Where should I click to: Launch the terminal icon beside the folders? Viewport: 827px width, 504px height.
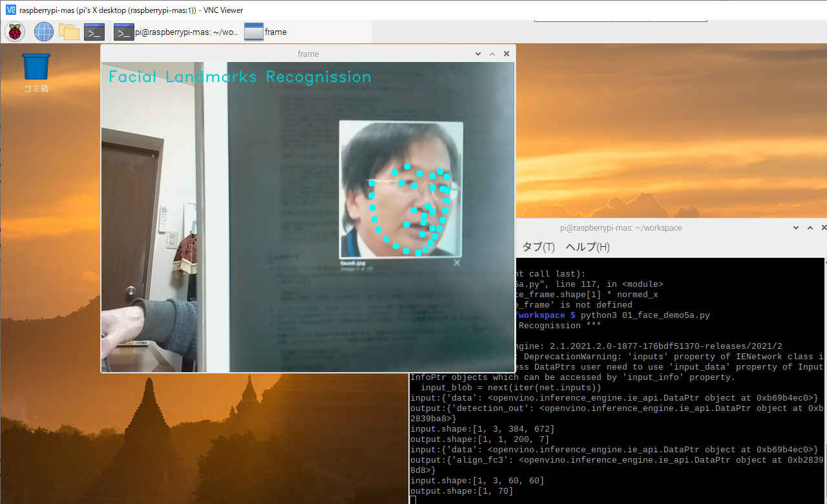(94, 32)
